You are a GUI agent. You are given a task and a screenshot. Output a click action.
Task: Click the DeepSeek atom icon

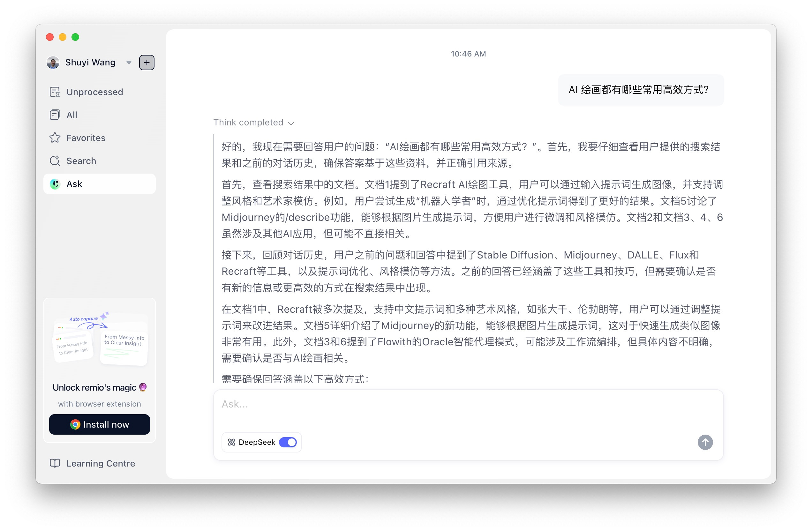(232, 442)
